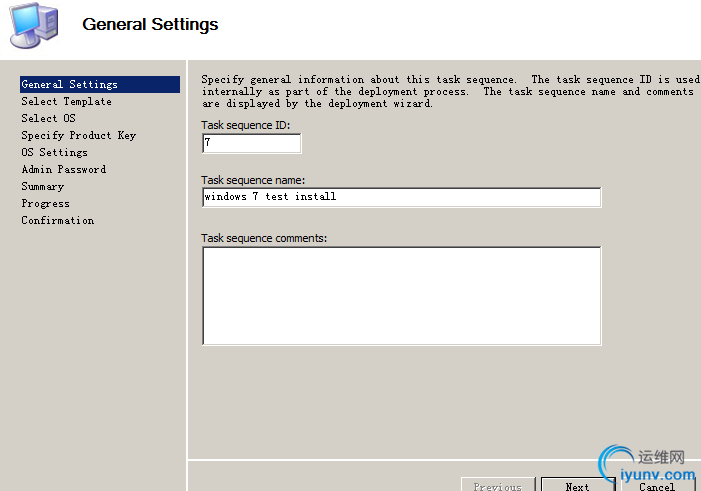The image size is (701, 491).
Task: Click the 'Task sequence ID:' label
Action: coord(245,125)
